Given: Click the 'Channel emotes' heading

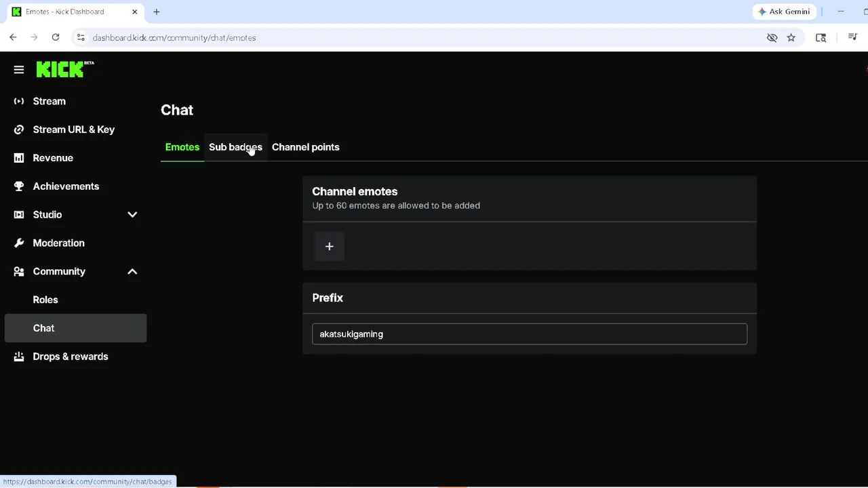Looking at the screenshot, I should pyautogui.click(x=355, y=192).
